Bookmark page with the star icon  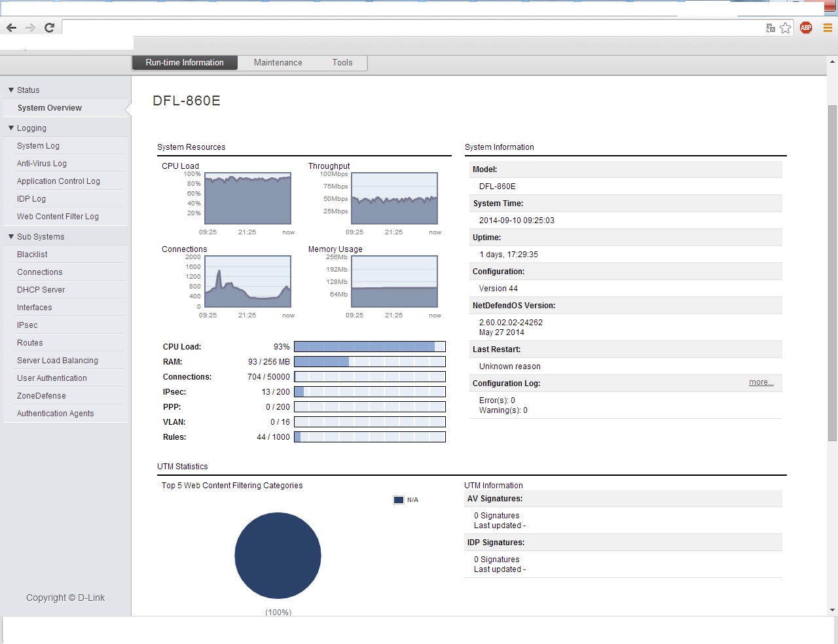tap(785, 27)
